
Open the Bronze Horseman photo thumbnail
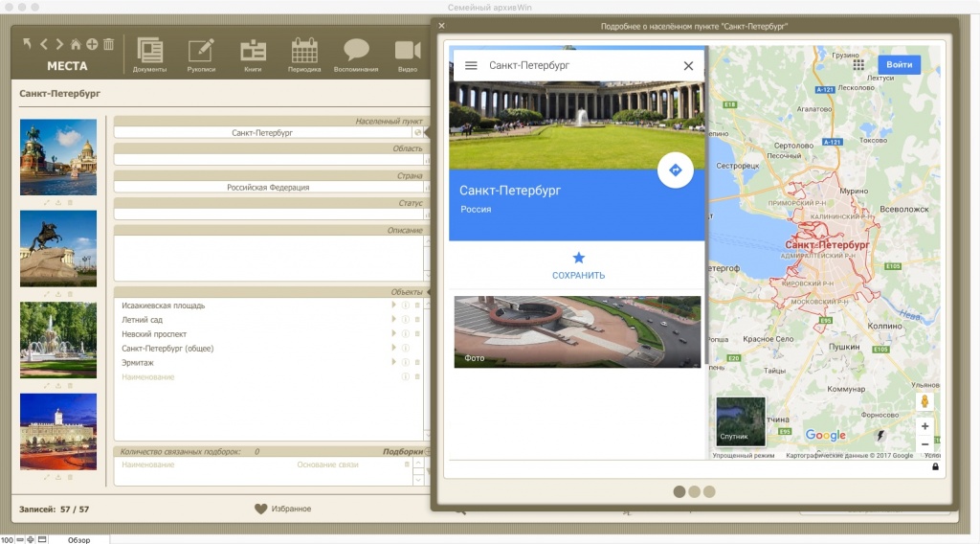(x=58, y=249)
